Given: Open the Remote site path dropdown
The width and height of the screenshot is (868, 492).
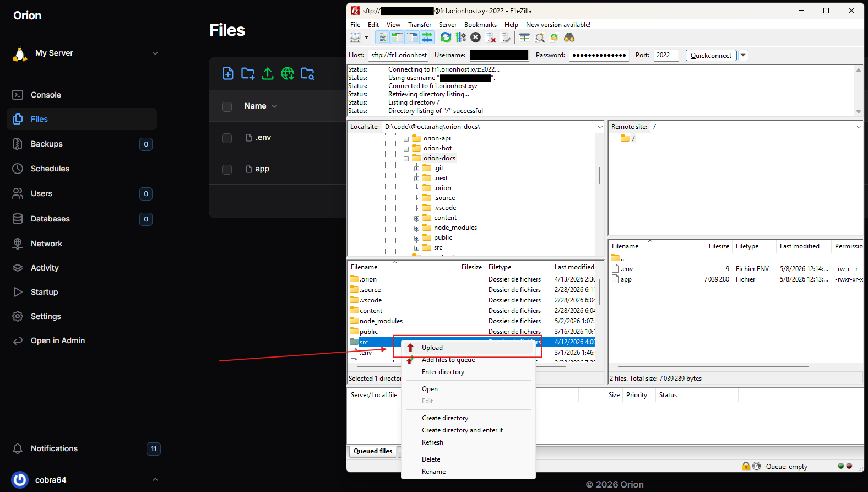Looking at the screenshot, I should (859, 127).
